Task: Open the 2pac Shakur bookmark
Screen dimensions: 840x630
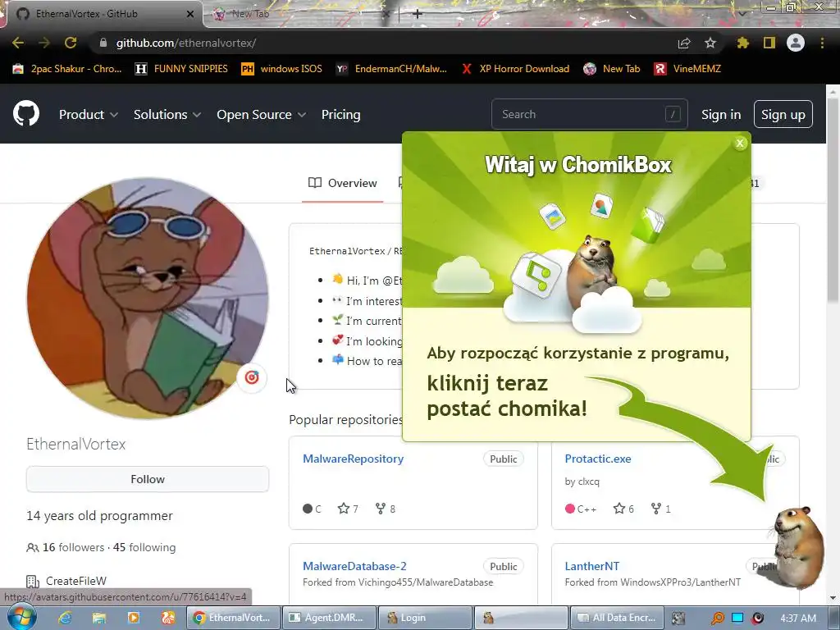Action: (67, 69)
